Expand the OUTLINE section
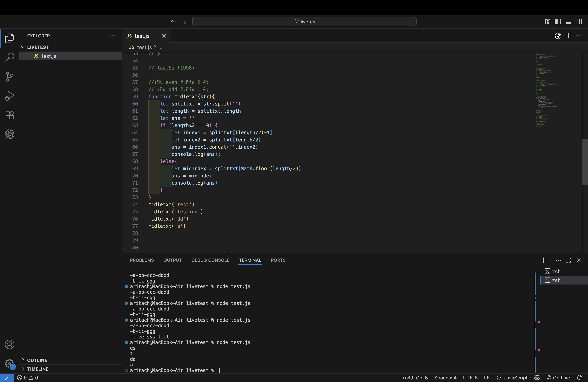The width and height of the screenshot is (588, 382). [x=37, y=360]
